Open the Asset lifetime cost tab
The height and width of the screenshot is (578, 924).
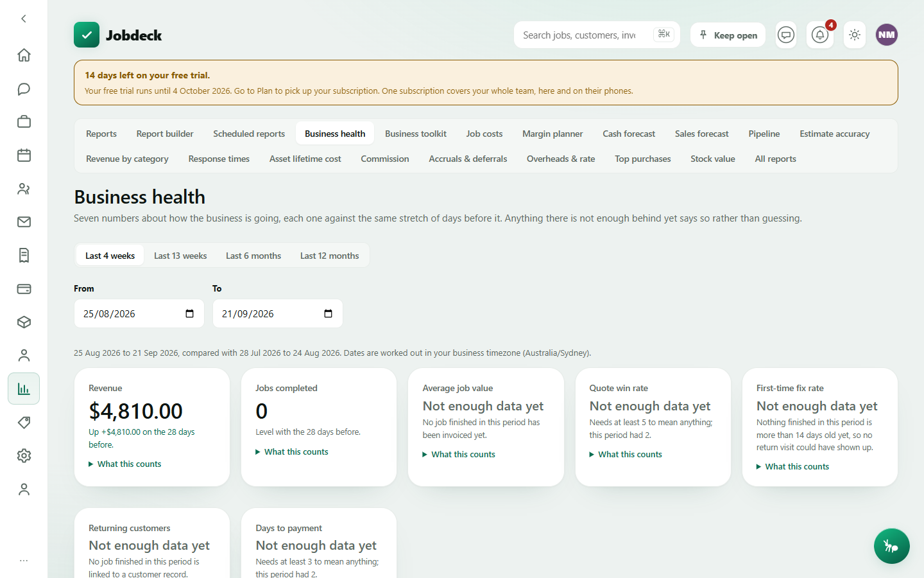305,159
